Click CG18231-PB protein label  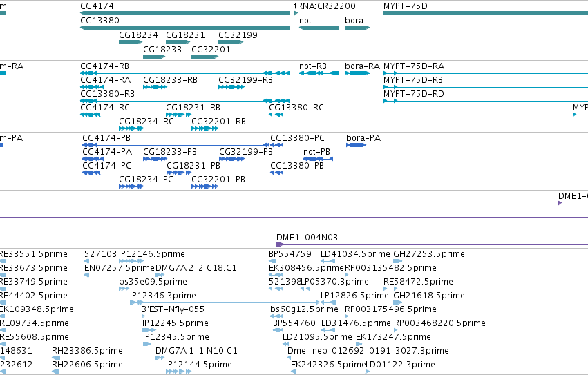[193, 166]
